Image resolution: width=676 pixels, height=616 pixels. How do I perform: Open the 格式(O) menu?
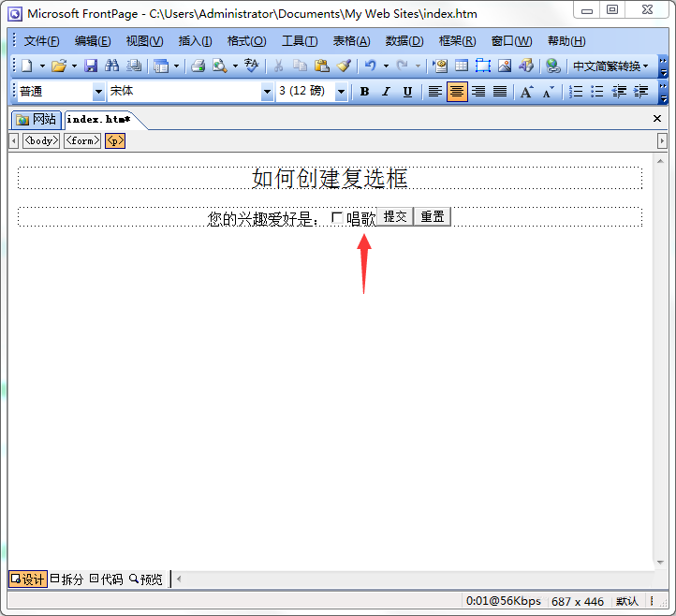[x=246, y=41]
